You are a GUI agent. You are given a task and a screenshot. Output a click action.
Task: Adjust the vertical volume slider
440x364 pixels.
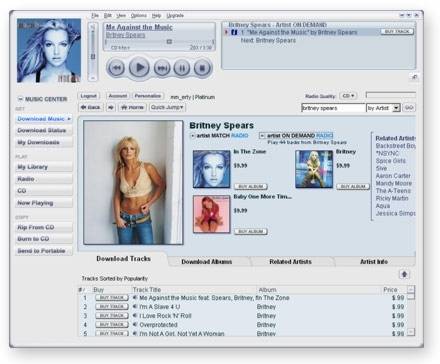point(93,57)
